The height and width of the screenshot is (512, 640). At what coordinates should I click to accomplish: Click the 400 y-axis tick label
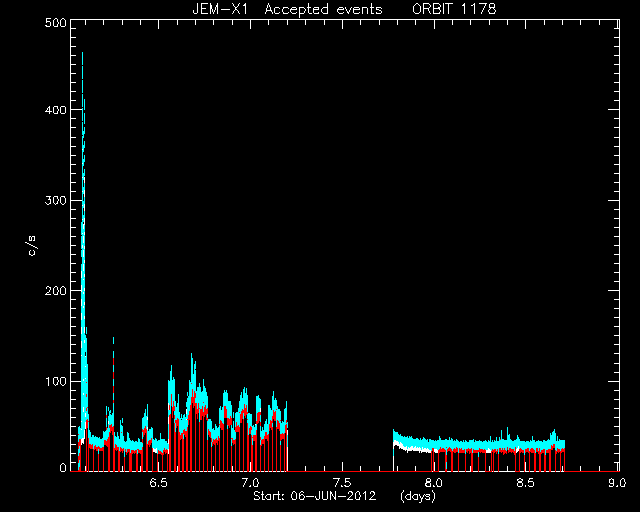[55, 110]
